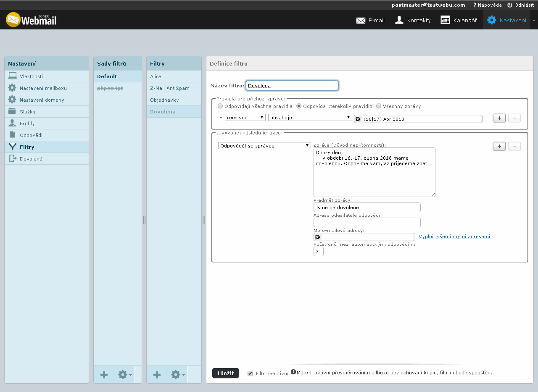
Task: Open Kontakty person icon
Action: pos(399,20)
